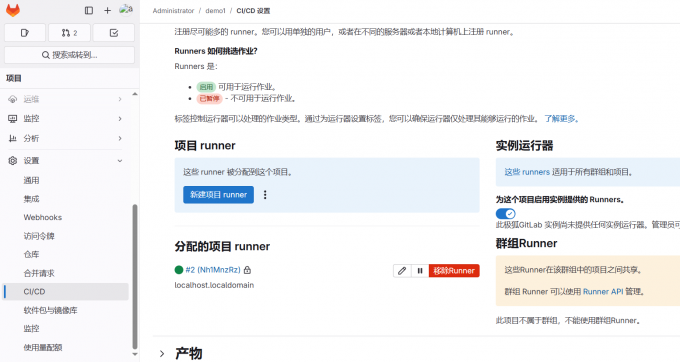Open Webhooks settings page
The width and height of the screenshot is (680, 362).
[42, 217]
